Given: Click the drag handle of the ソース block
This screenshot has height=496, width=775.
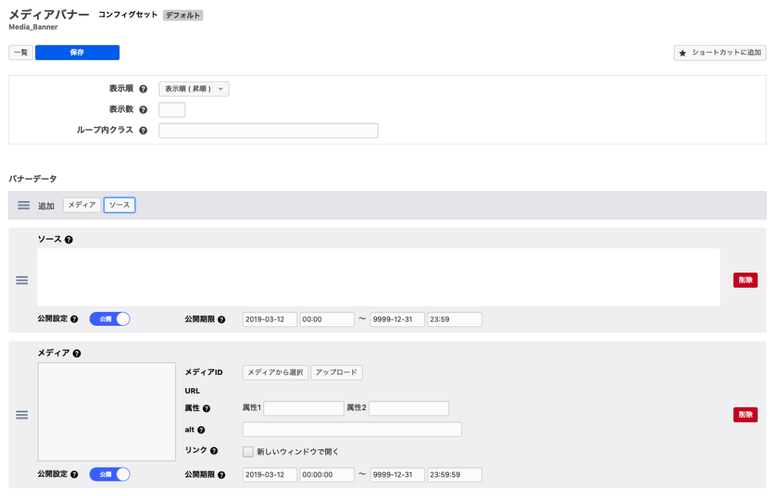Looking at the screenshot, I should [x=22, y=281].
